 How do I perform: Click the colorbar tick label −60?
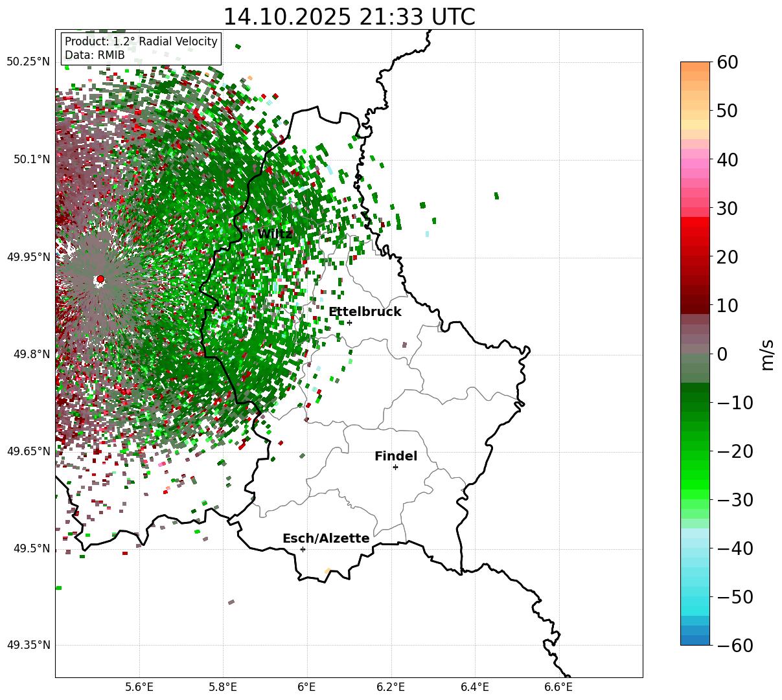(734, 645)
